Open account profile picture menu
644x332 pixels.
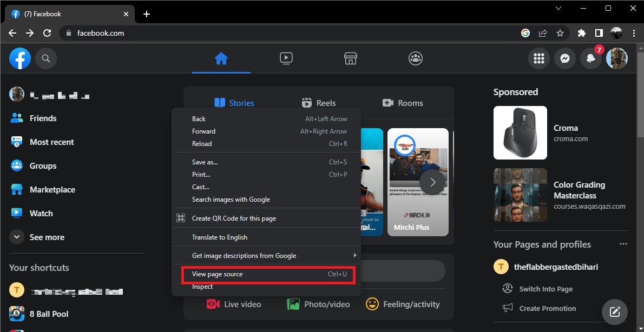pos(617,59)
